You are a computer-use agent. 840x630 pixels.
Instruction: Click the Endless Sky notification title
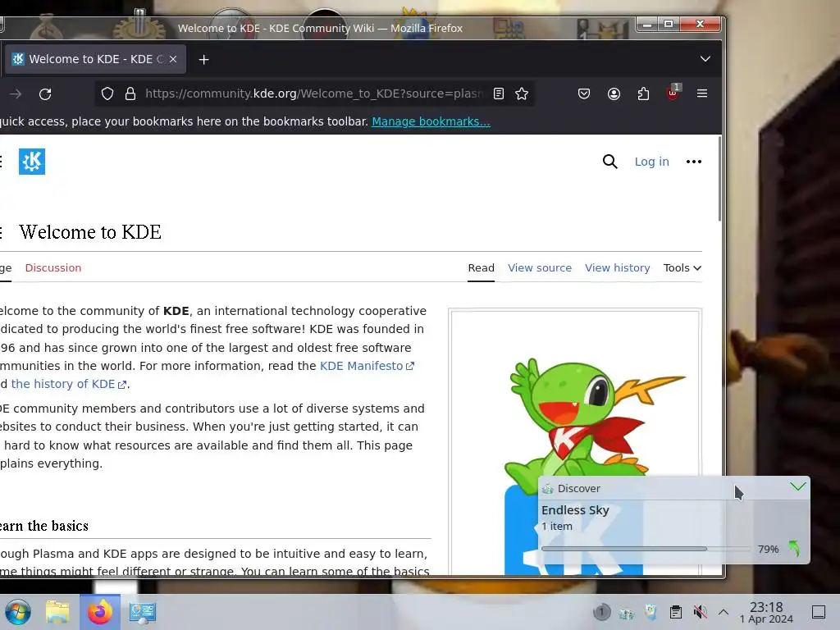(575, 510)
